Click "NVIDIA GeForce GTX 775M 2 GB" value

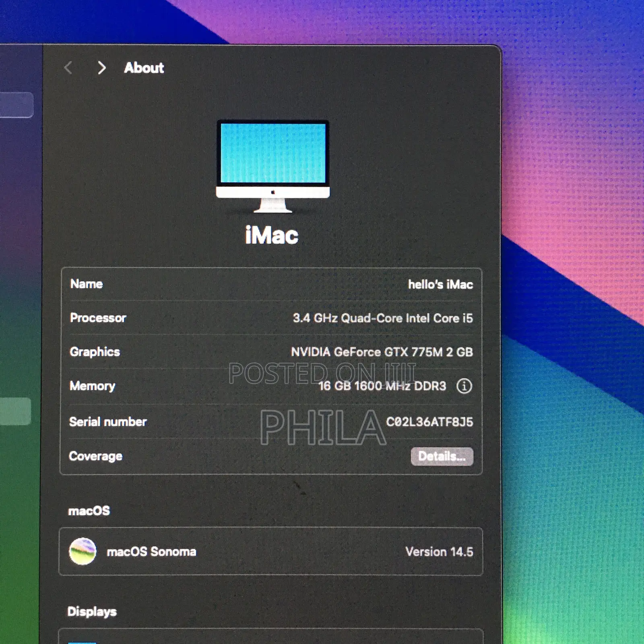click(382, 352)
